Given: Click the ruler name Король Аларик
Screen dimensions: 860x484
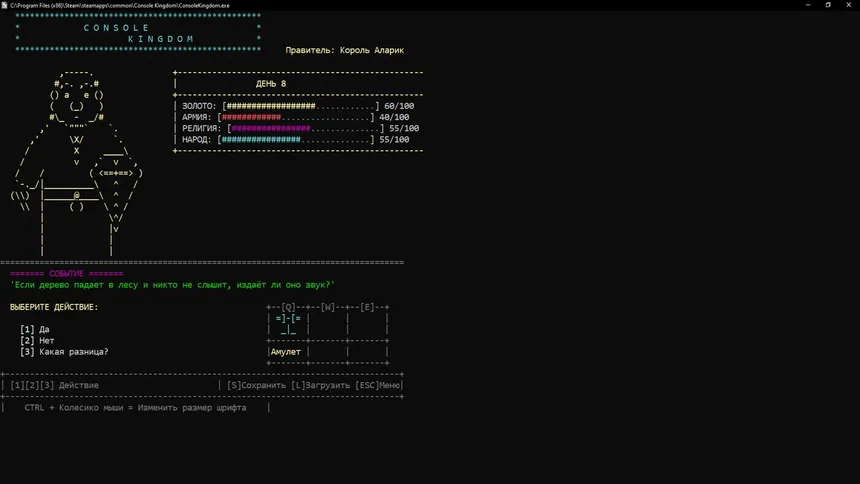Looking at the screenshot, I should point(372,50).
